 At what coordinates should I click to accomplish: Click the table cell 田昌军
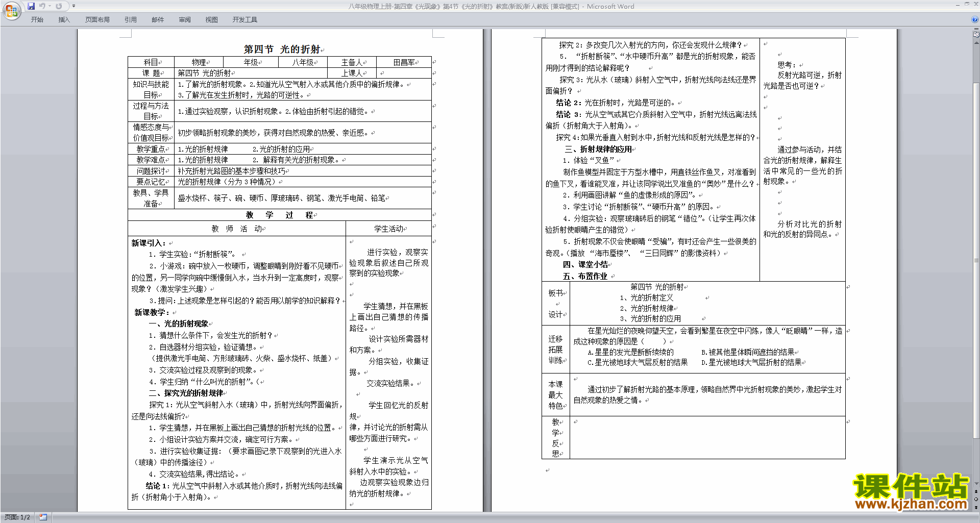pyautogui.click(x=404, y=62)
